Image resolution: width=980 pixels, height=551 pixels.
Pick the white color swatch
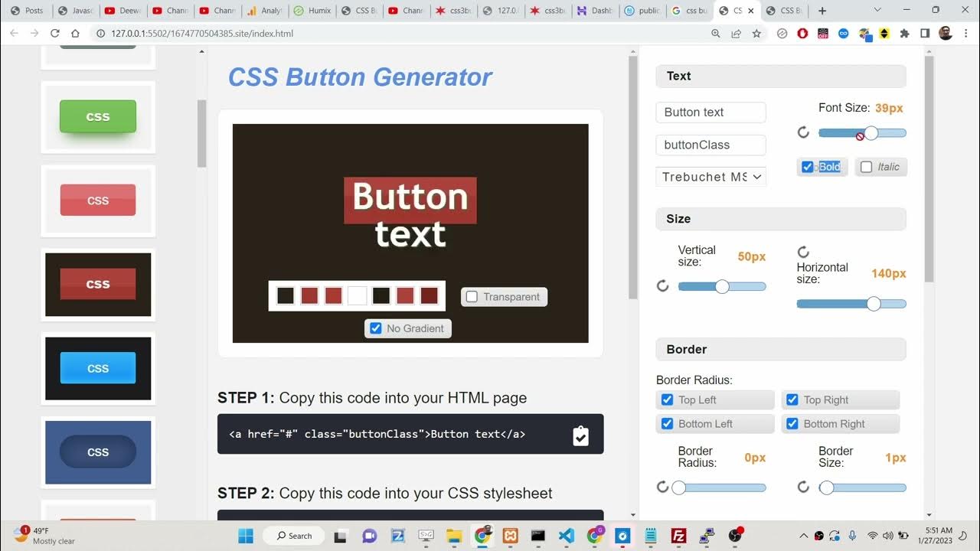357,296
